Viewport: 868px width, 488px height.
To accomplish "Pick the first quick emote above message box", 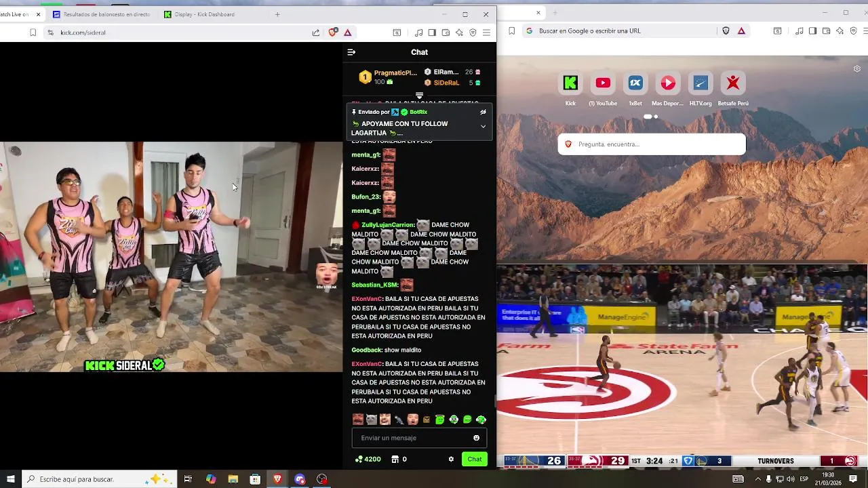I will 358,420.
